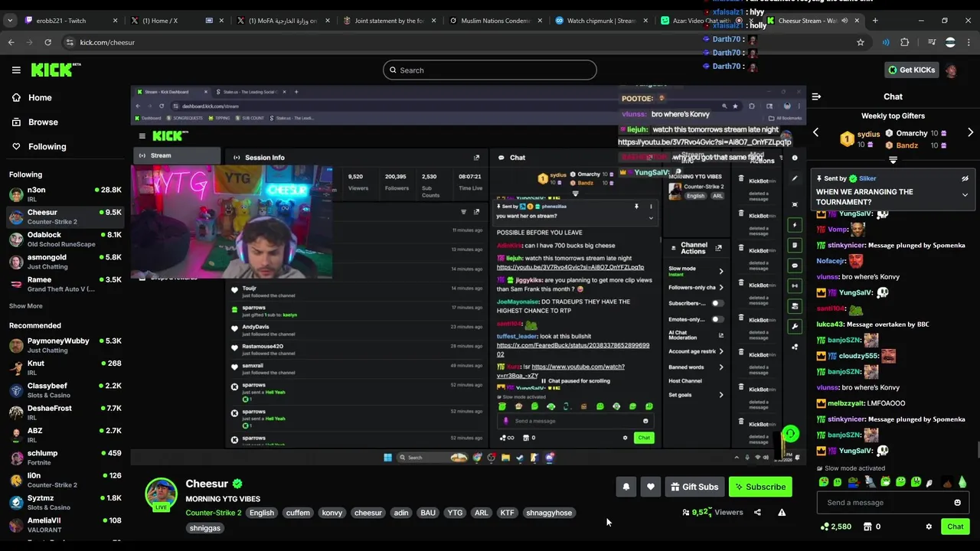This screenshot has height=551, width=980.
Task: Open a new browser tab
Action: click(875, 21)
